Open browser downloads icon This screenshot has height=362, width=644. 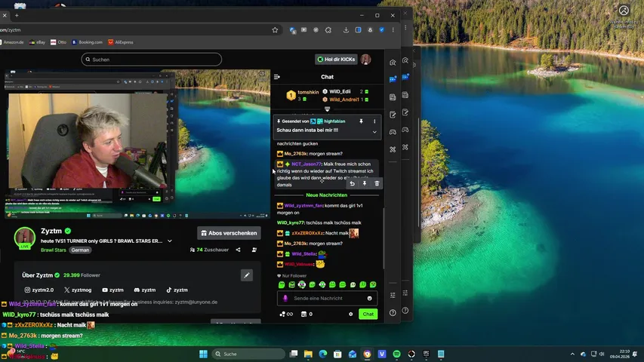coord(346,30)
